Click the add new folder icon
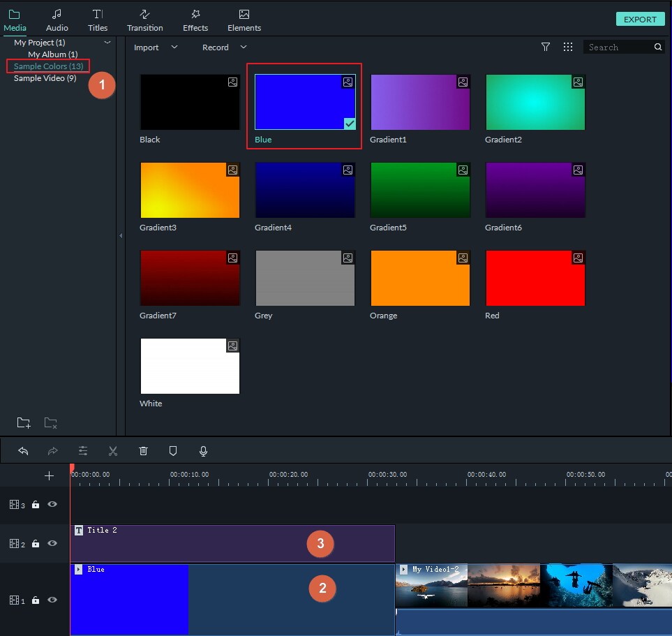The image size is (672, 636). (x=24, y=423)
